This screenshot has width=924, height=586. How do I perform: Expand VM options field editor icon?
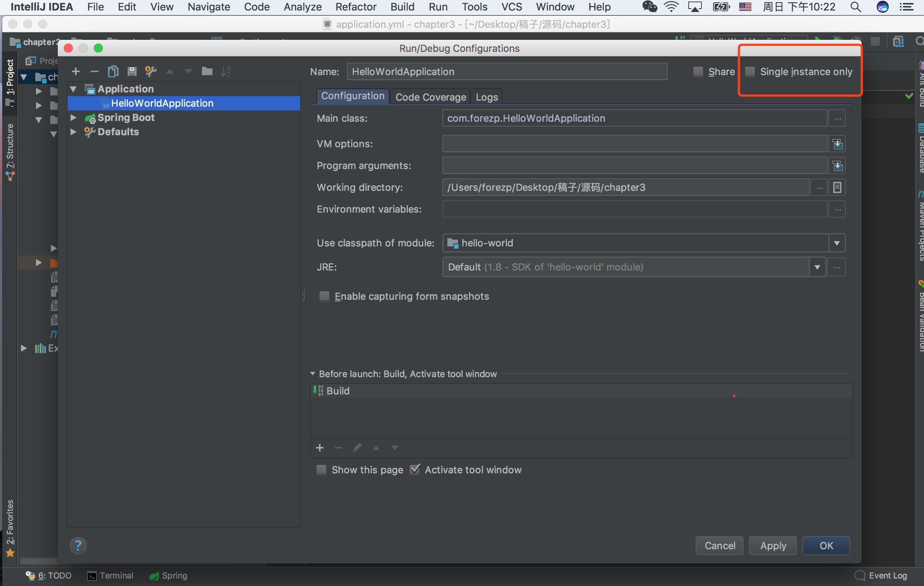(837, 144)
